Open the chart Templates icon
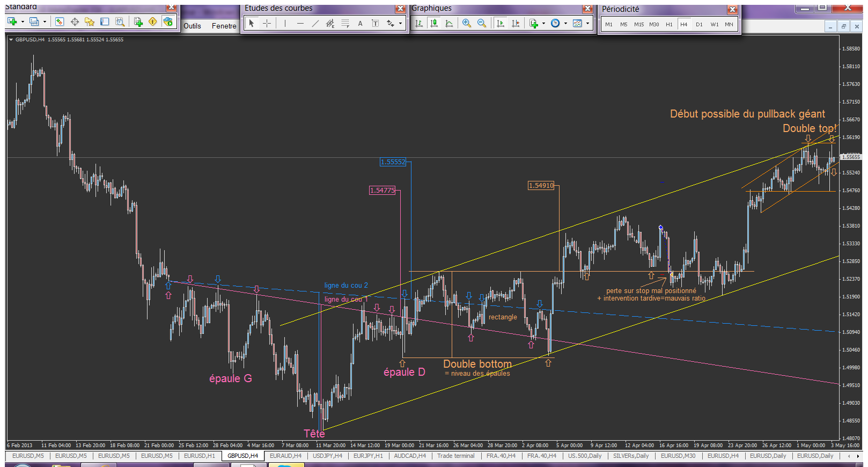 point(577,23)
